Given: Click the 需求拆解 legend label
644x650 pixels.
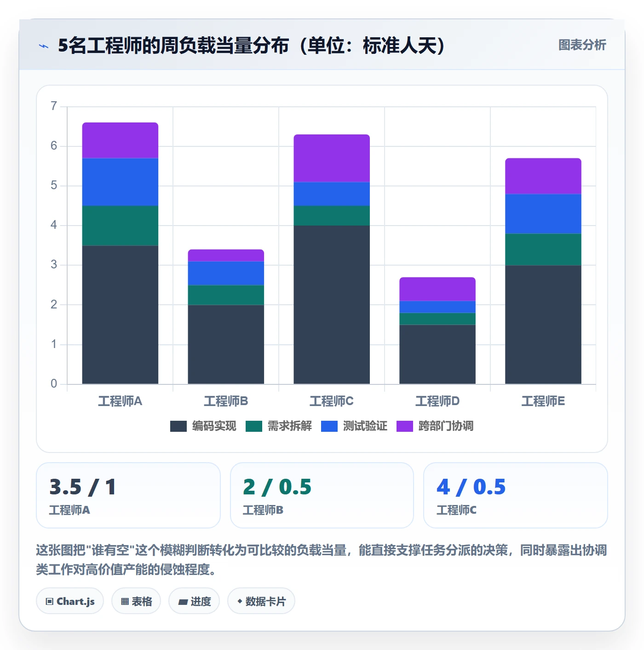Looking at the screenshot, I should 289,426.
